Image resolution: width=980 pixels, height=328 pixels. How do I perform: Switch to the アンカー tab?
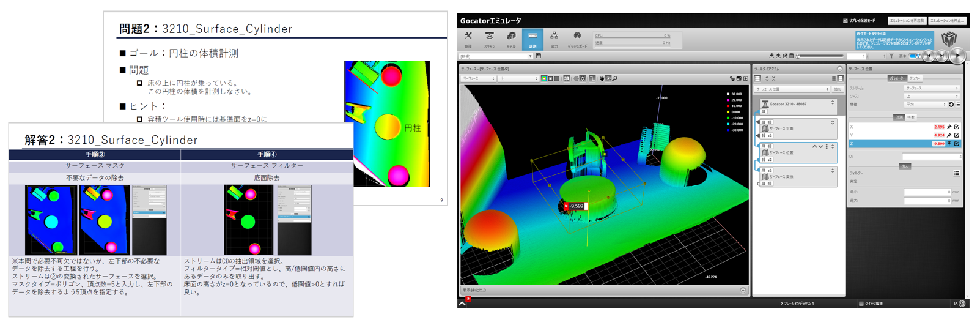click(x=915, y=78)
